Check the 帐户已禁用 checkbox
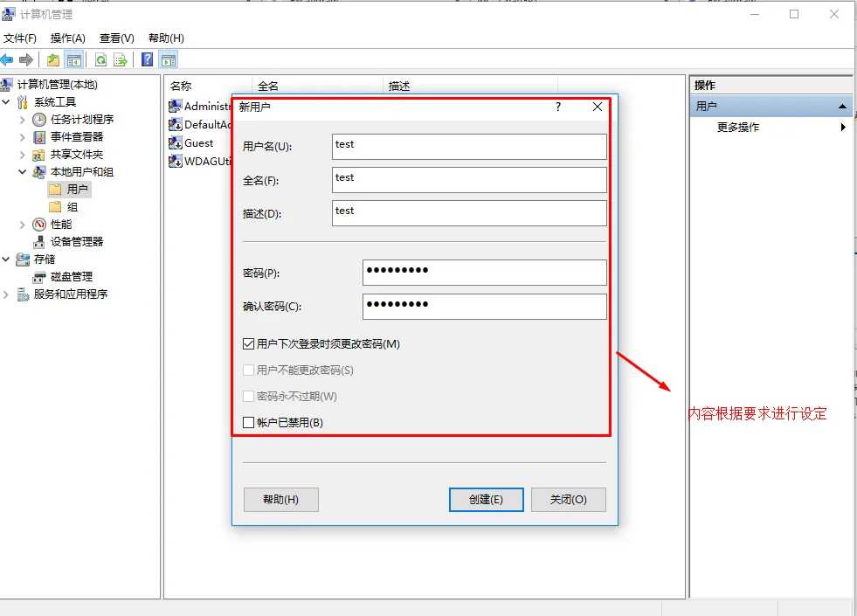 tap(248, 423)
